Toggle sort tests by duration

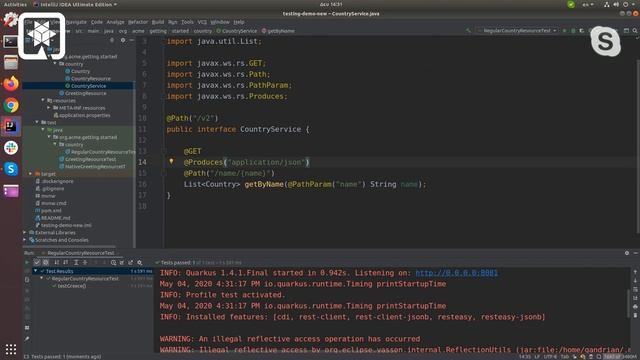(66, 262)
